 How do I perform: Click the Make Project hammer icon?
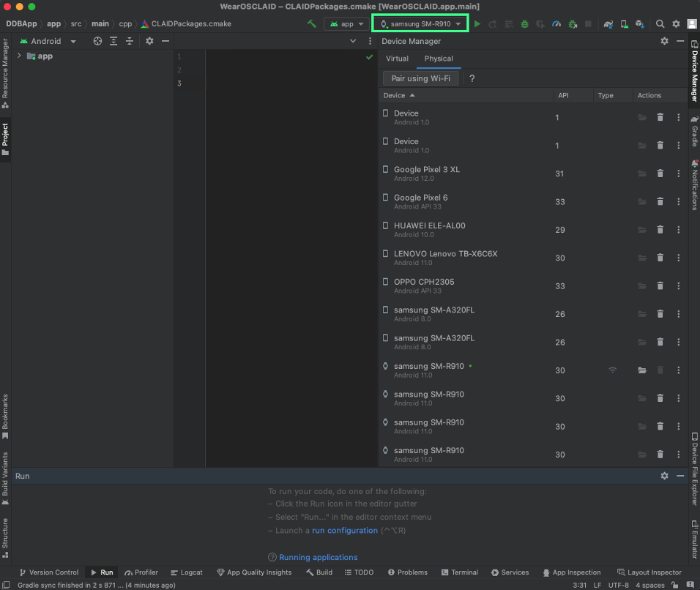(x=312, y=23)
